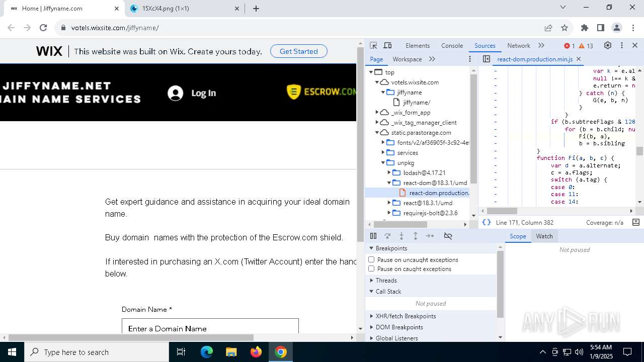The image size is (644, 362).
Task: Switch to the Workspace navigator tab
Action: point(407,59)
